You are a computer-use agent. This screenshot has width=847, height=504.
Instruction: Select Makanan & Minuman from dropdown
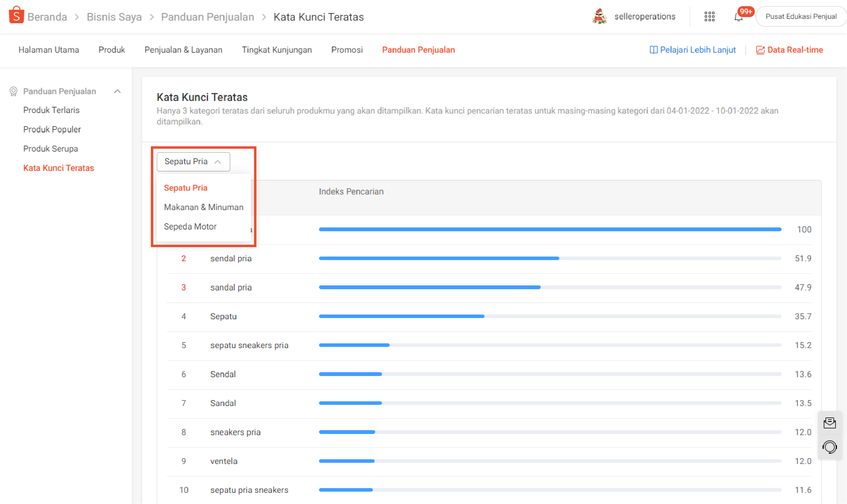click(x=203, y=207)
